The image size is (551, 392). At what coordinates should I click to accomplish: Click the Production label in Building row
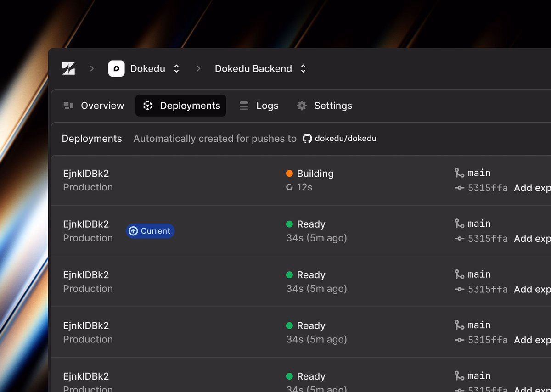(88, 187)
